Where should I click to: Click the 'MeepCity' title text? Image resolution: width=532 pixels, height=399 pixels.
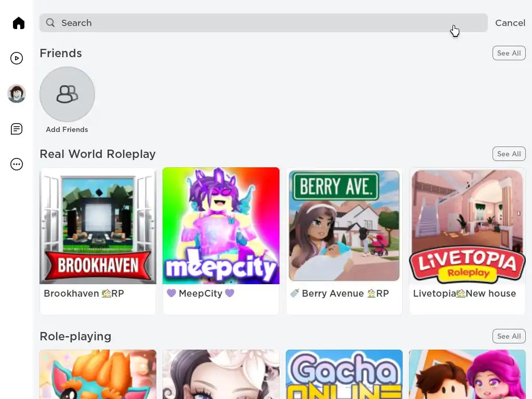click(201, 294)
